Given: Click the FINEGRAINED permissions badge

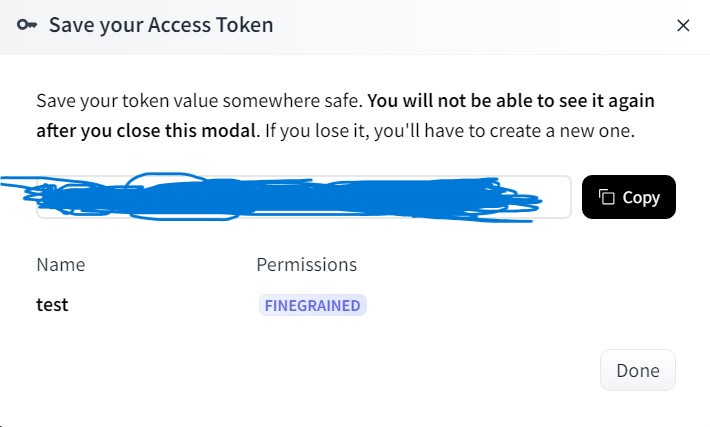Looking at the screenshot, I should 312,305.
